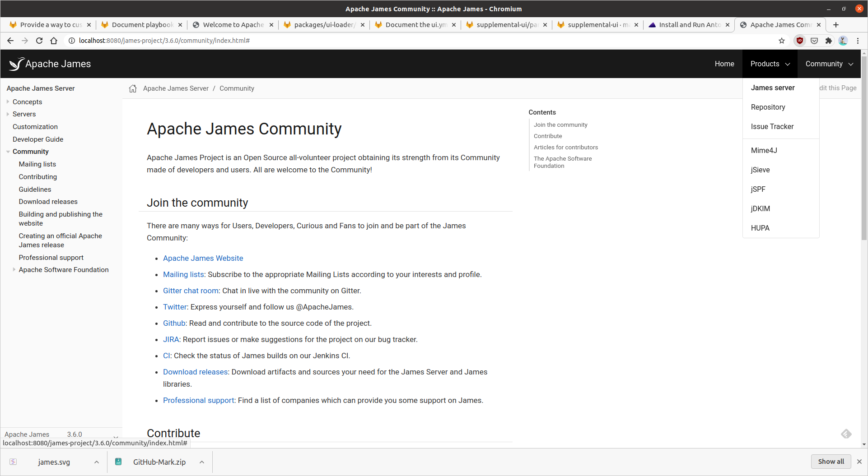Click the Pocket save extension icon
Viewport: 868px width, 476px height.
click(x=814, y=41)
